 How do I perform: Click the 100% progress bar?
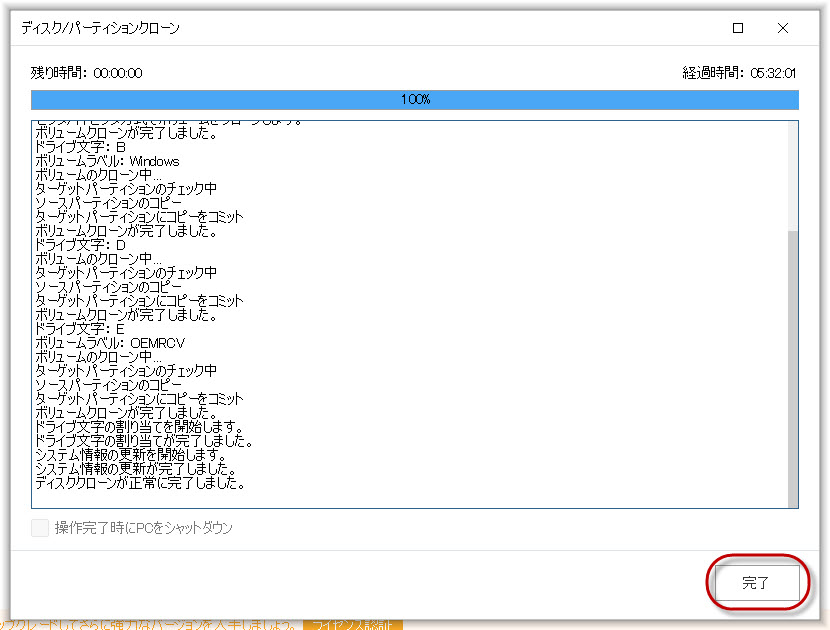click(x=415, y=100)
